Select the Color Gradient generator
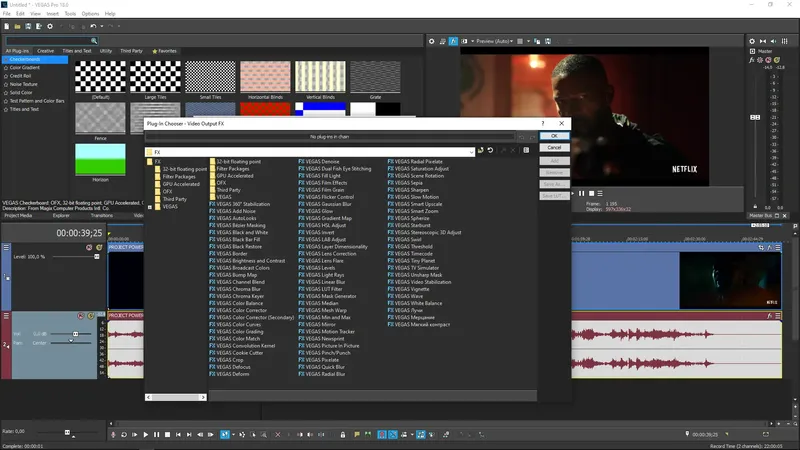The image size is (800, 450). tap(24, 68)
